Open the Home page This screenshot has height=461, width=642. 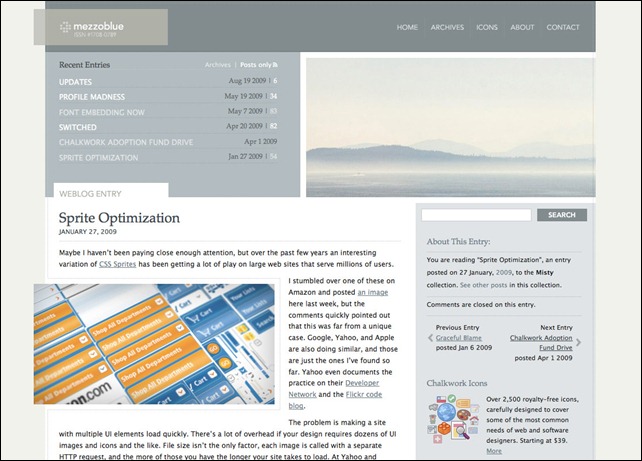407,27
